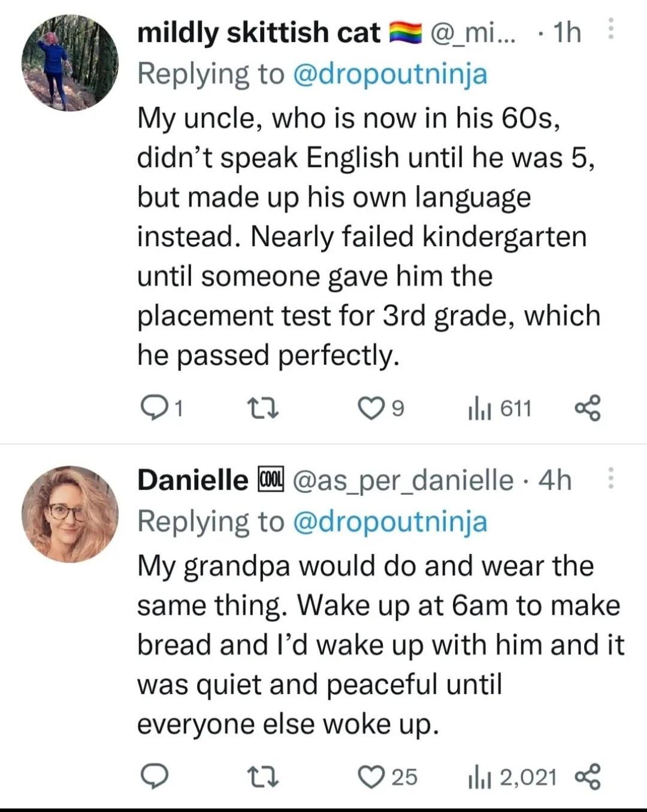Click @dropoutninja link in Danielle's reply
This screenshot has width=647, height=812.
pyautogui.click(x=389, y=522)
